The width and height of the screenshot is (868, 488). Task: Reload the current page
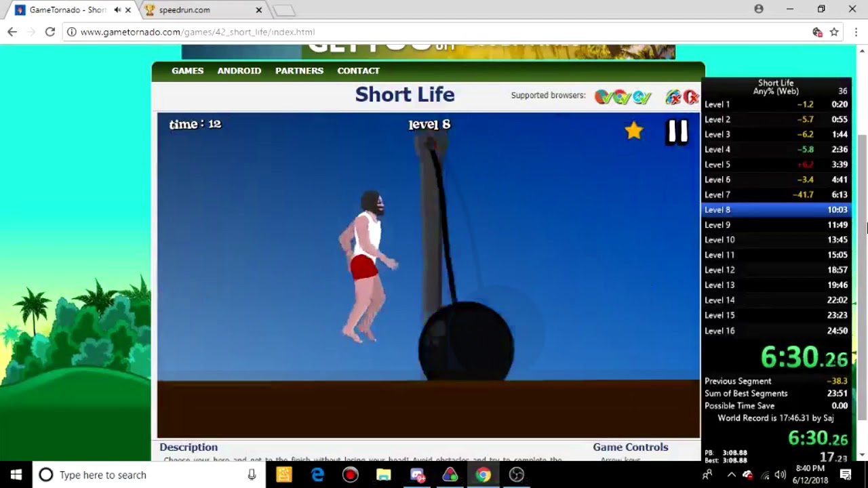click(x=50, y=32)
